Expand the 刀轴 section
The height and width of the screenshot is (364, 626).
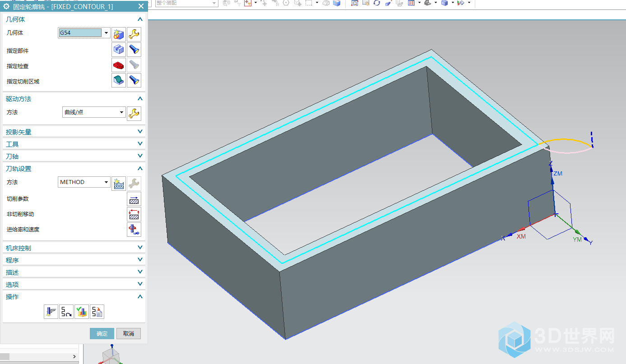coord(140,156)
